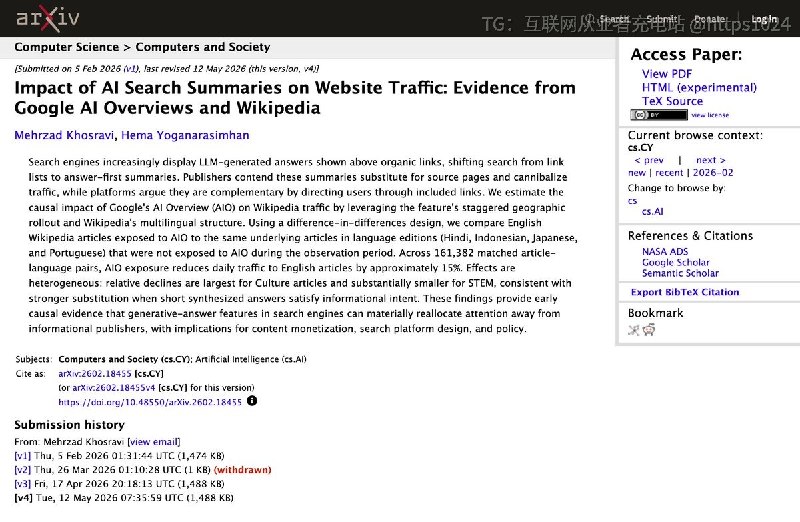Open arXiv:2602.18455 in the Cite as row
The width and height of the screenshot is (800, 522).
click(95, 374)
